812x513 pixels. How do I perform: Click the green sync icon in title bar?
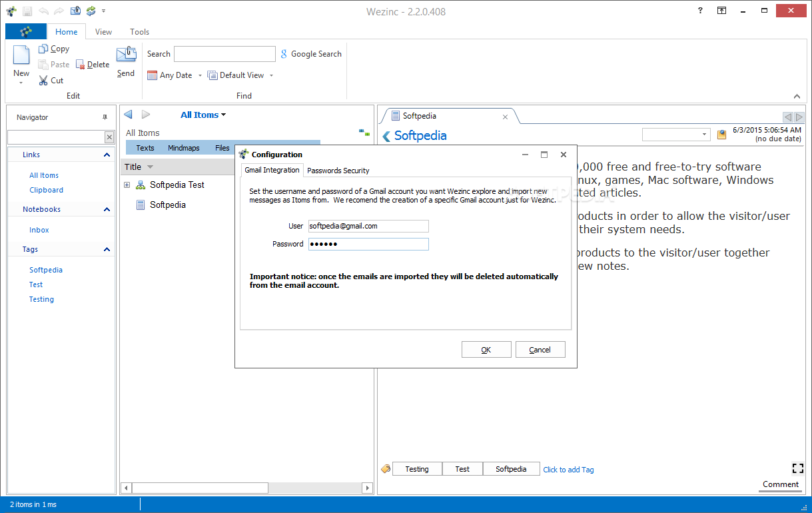(x=91, y=11)
